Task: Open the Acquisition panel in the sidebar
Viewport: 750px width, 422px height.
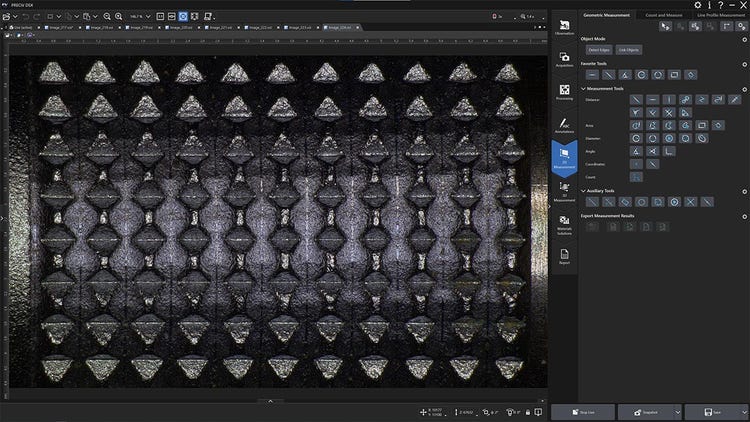Action: point(564,60)
